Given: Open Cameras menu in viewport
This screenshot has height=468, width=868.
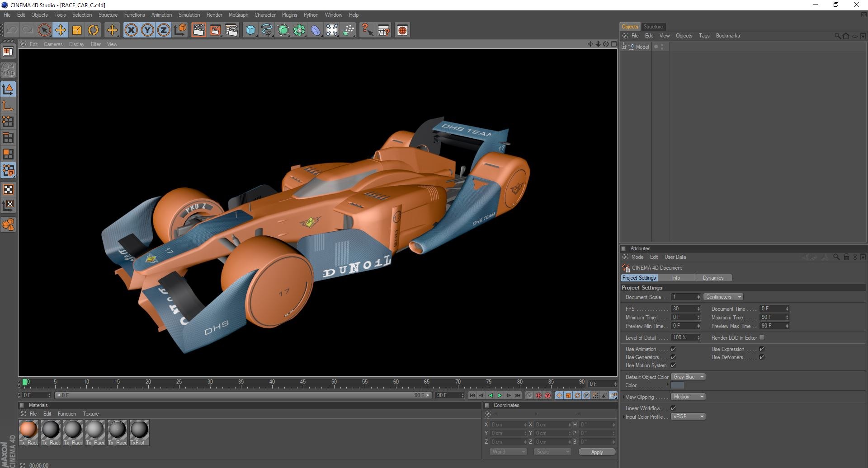Looking at the screenshot, I should pos(53,44).
